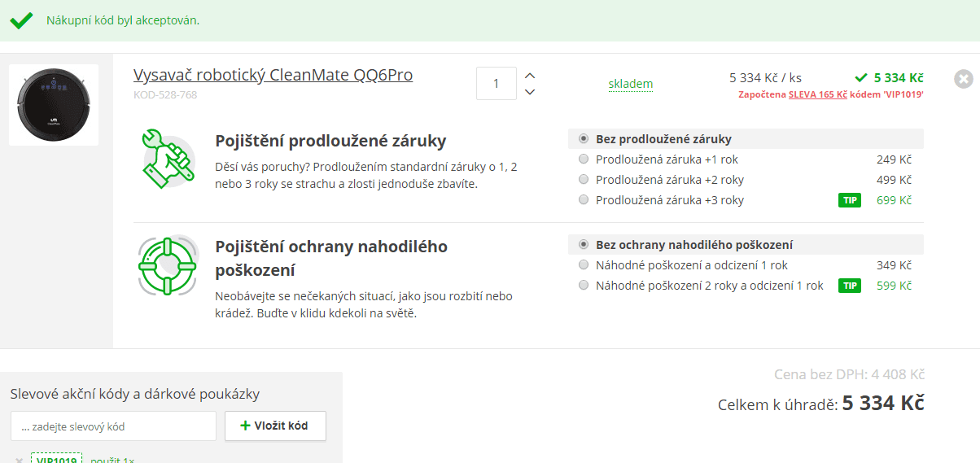
Task: Click the discount code input field
Action: tap(113, 426)
